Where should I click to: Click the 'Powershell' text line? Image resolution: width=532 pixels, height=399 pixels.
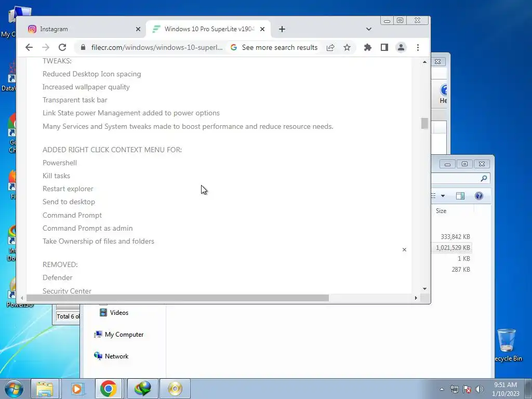(60, 163)
